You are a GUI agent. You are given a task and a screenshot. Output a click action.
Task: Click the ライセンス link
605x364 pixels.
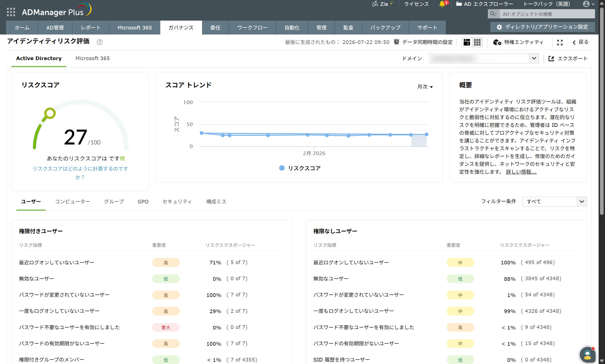tap(416, 4)
